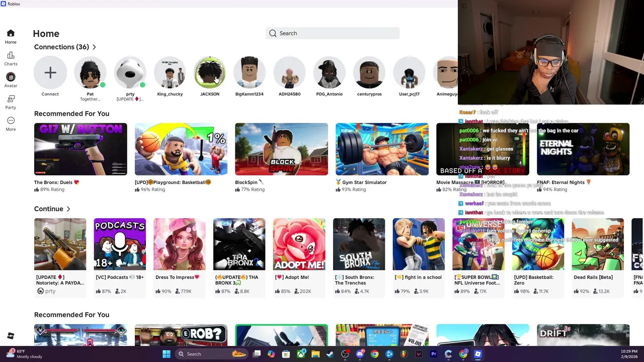Open User_pcj17's profile avatar
Image resolution: width=644 pixels, height=362 pixels.
point(409,73)
